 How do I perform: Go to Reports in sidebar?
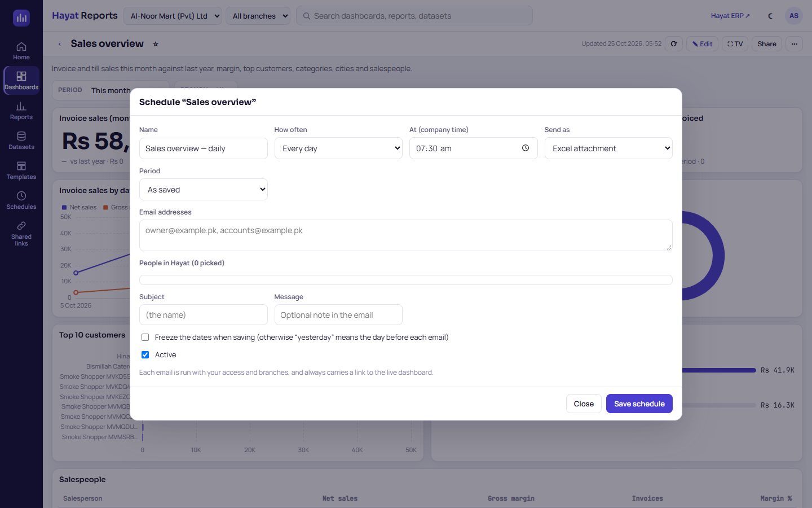click(x=21, y=111)
